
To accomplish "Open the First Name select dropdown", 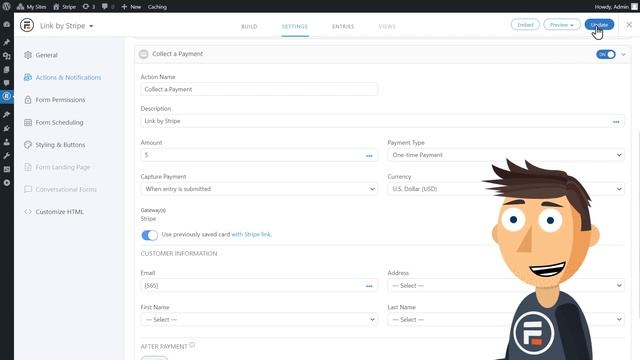I will 259,320.
